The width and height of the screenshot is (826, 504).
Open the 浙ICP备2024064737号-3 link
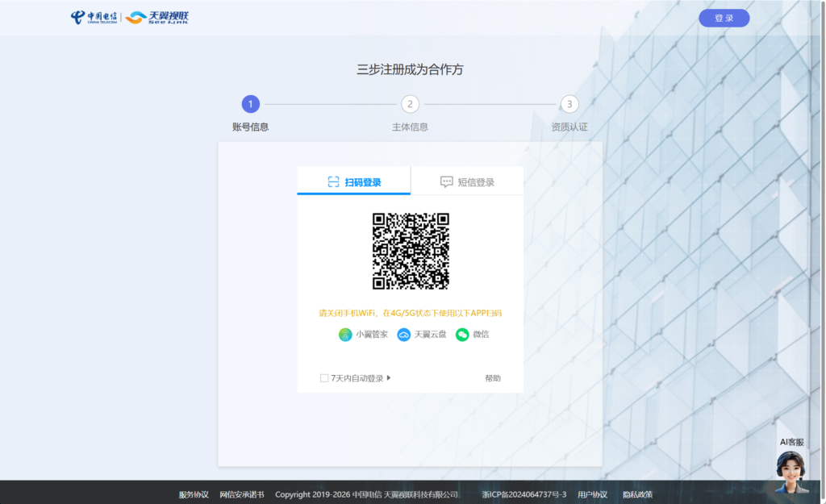(524, 494)
